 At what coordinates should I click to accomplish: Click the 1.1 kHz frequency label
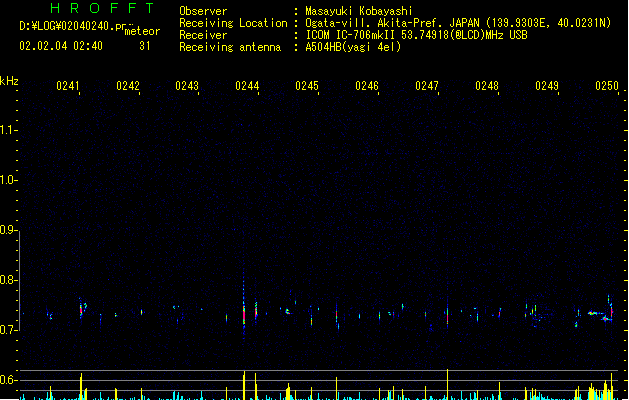(x=7, y=130)
